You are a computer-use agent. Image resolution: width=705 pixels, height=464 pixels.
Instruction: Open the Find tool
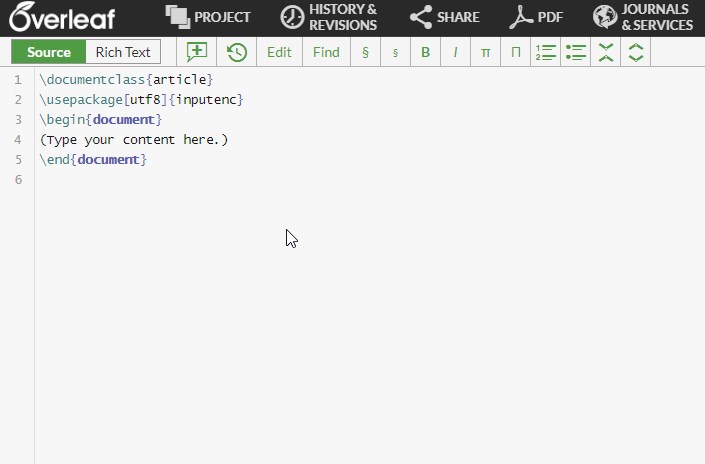coord(326,52)
